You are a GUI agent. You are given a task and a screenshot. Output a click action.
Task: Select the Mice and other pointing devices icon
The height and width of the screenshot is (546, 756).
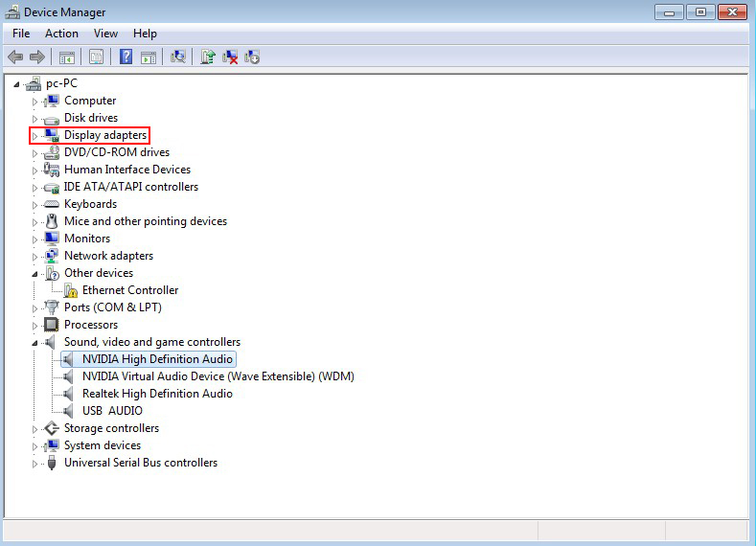[52, 221]
